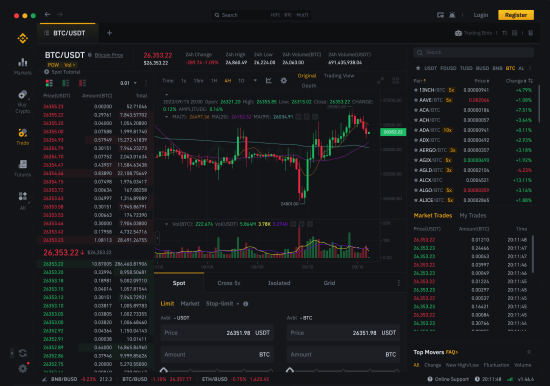
Task: Collapse the Top Movers panel
Action: pos(529,352)
